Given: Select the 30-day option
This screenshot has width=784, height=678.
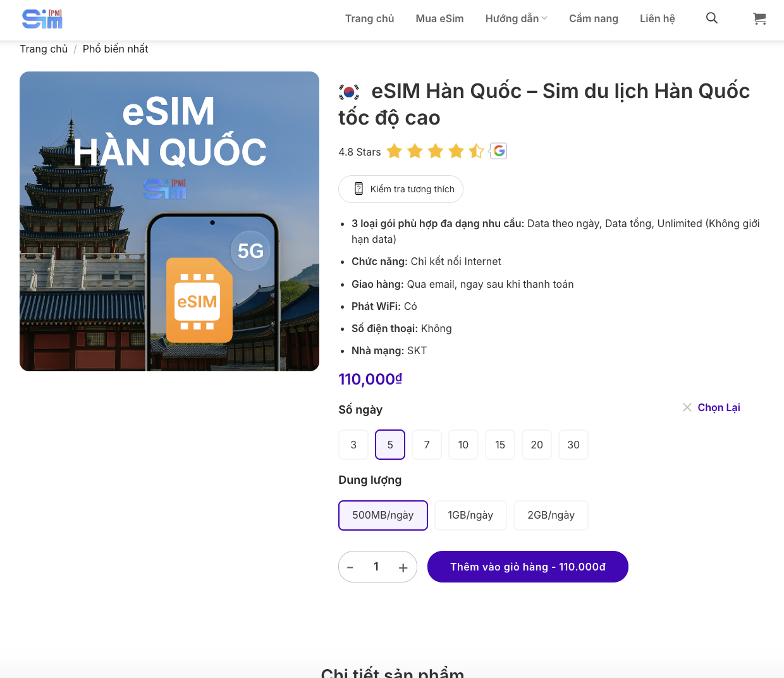Looking at the screenshot, I should 573,445.
